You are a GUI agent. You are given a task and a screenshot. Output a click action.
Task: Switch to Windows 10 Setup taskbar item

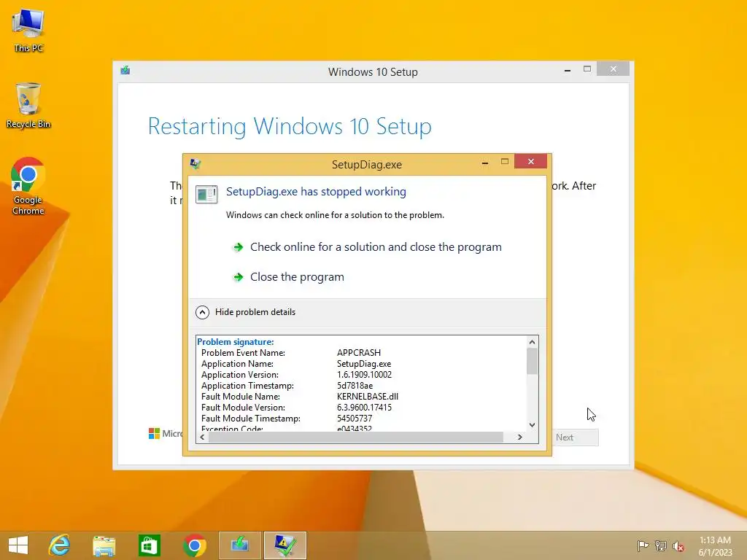pyautogui.click(x=239, y=545)
